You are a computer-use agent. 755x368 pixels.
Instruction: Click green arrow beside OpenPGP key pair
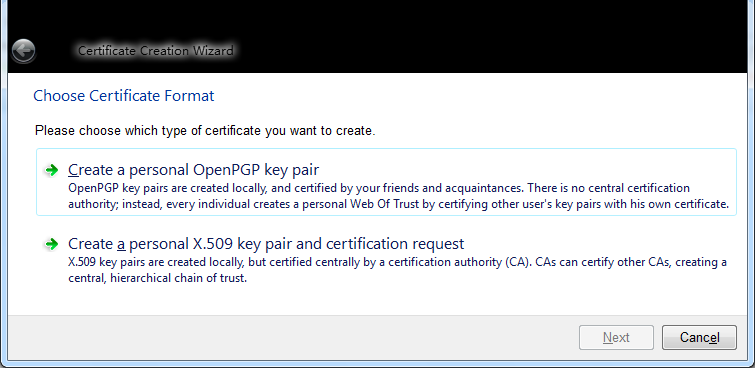51,170
